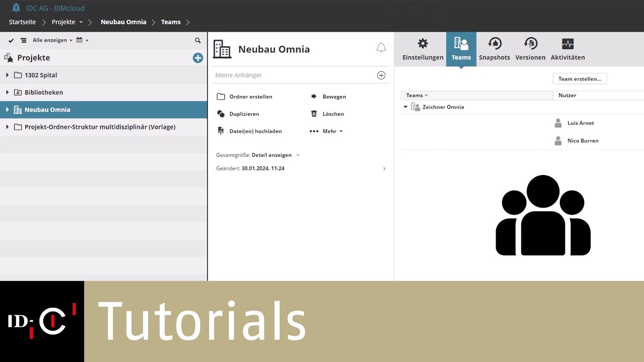Click the Team erstellen... button
This screenshot has height=362, width=644.
pos(580,79)
